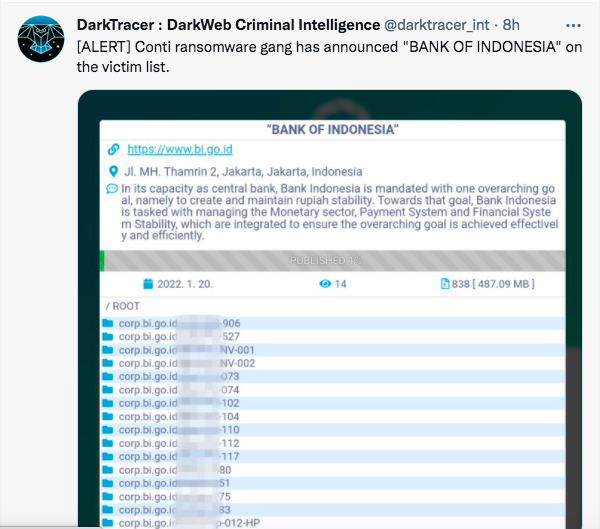Open the folder ending in 80
This screenshot has height=529, width=600.
333,470
